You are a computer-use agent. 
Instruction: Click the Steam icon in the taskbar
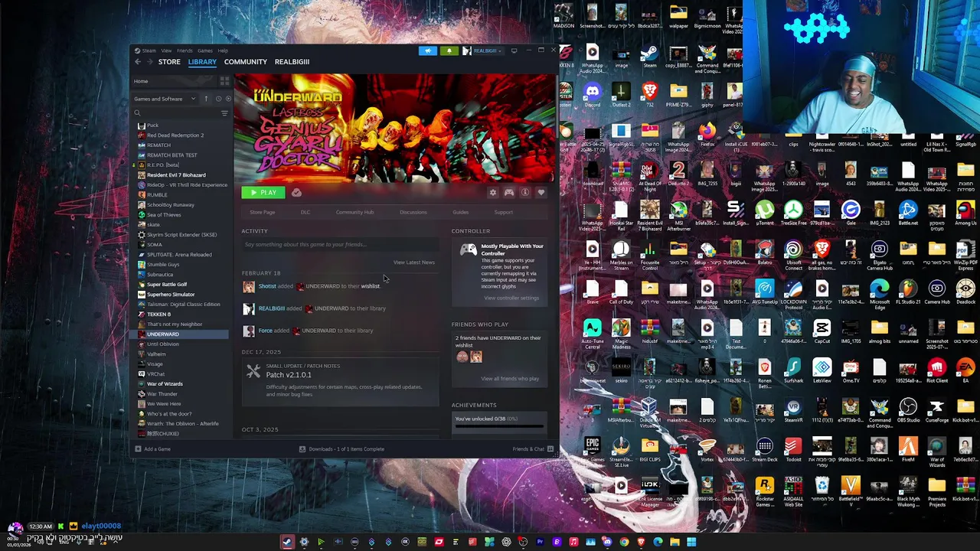coord(287,543)
